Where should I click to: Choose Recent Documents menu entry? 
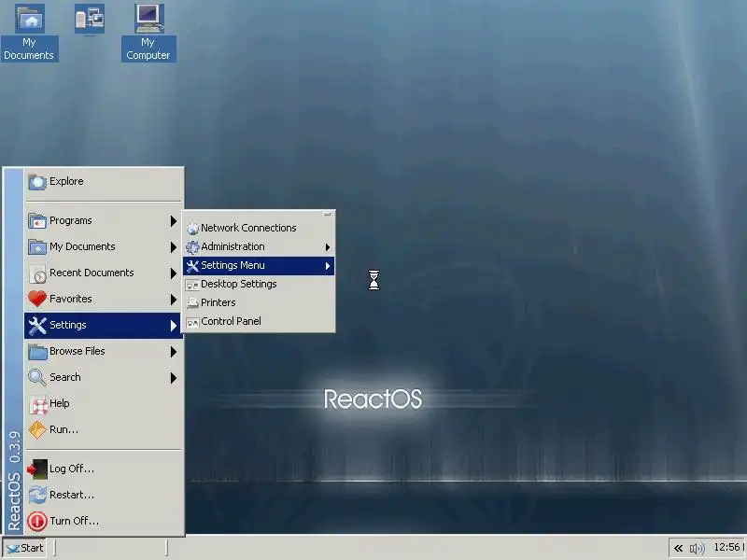[104, 273]
